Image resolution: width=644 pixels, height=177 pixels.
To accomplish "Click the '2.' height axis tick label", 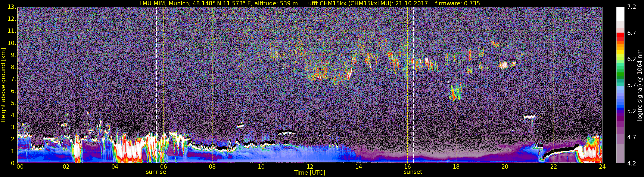I will (x=13, y=139).
